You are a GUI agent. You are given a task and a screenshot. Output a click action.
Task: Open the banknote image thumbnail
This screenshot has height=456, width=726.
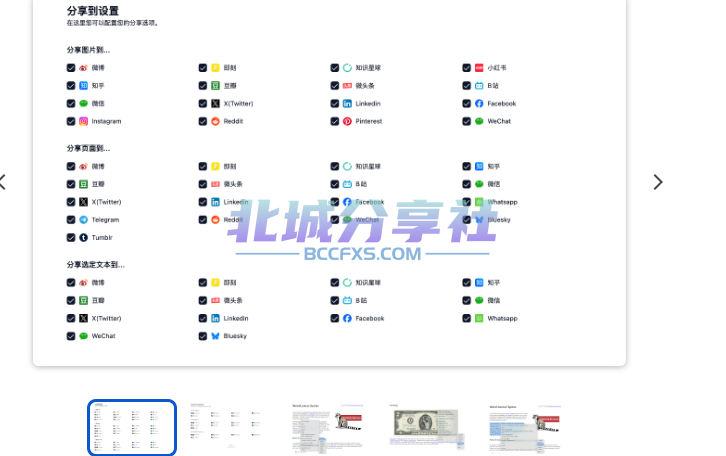[427, 428]
